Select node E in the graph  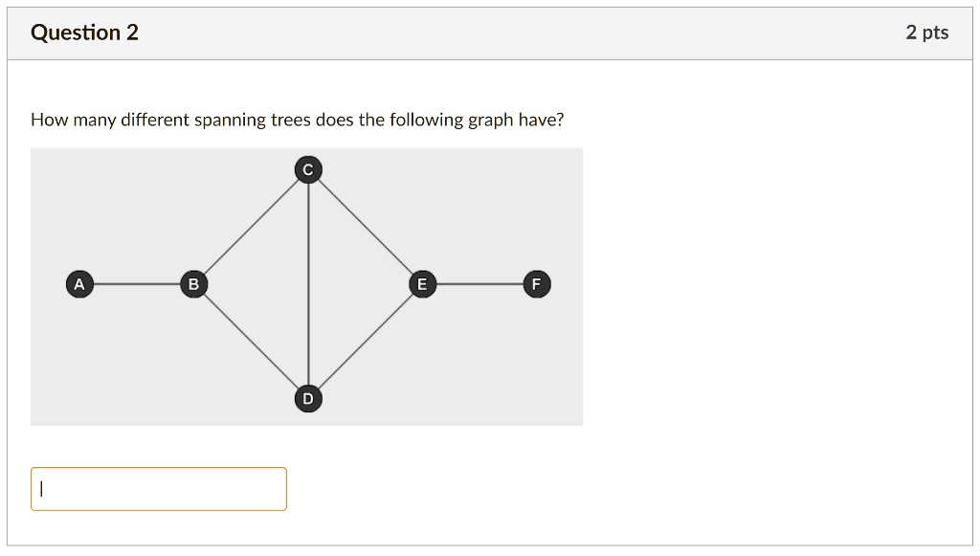point(421,284)
